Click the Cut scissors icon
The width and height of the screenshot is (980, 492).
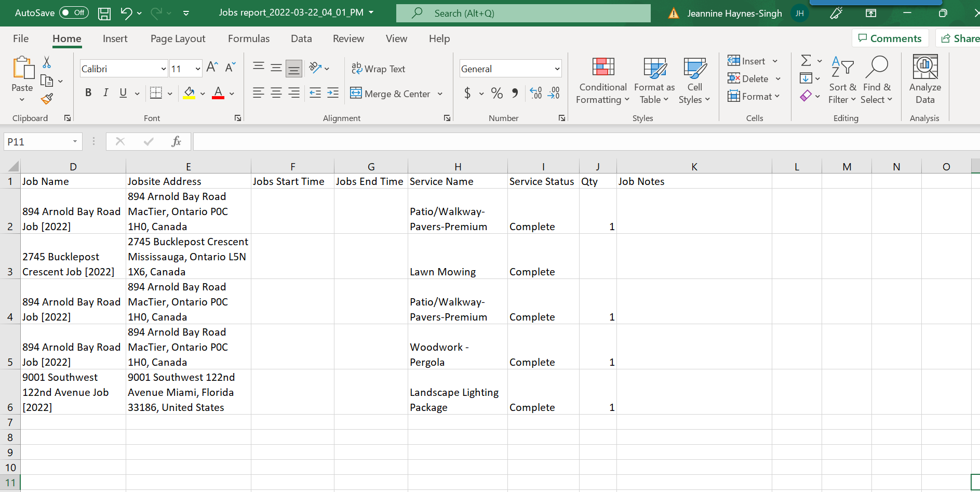click(47, 63)
